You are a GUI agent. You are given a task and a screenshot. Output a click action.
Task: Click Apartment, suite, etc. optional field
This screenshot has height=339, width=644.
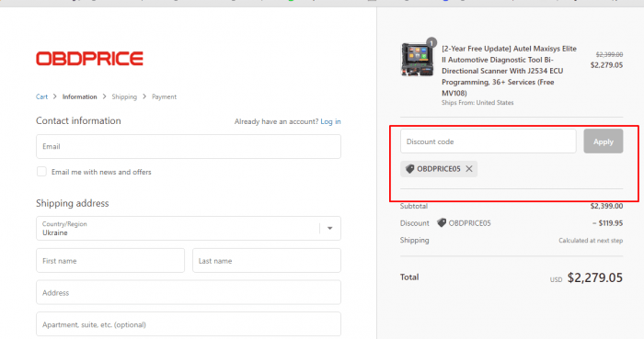[x=189, y=324]
